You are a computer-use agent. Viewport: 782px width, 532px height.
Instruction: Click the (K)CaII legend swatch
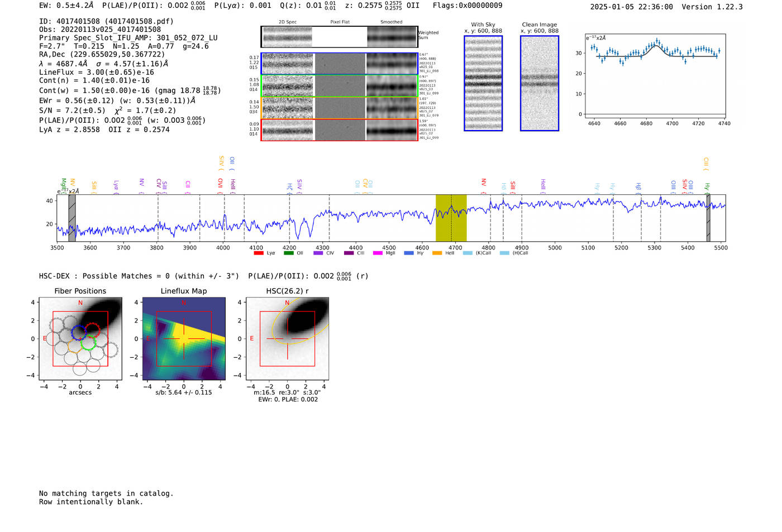(x=468, y=253)
